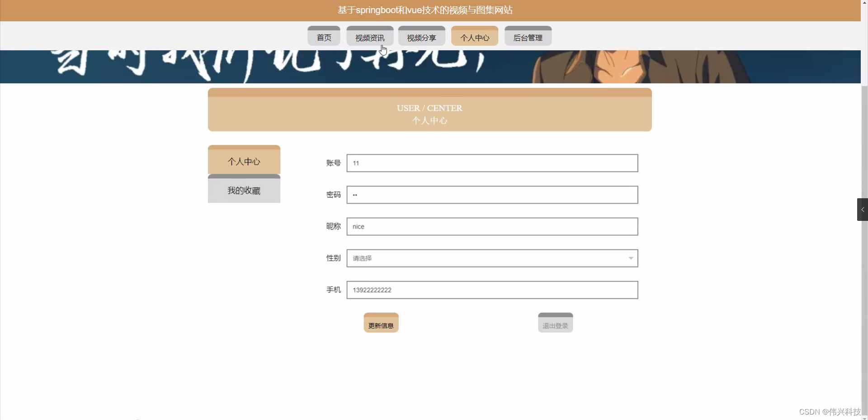Screen dimensions: 868x420
Task: Expand the 性别 dropdown showing 请选择
Action: click(x=491, y=258)
